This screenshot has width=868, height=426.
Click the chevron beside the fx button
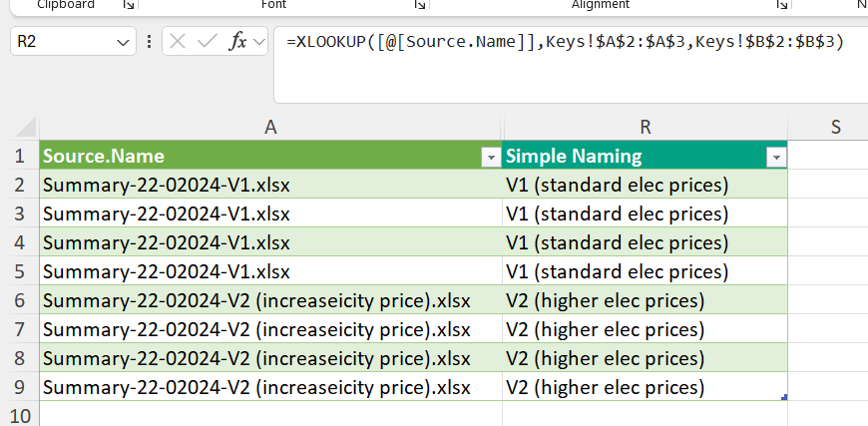[x=259, y=42]
